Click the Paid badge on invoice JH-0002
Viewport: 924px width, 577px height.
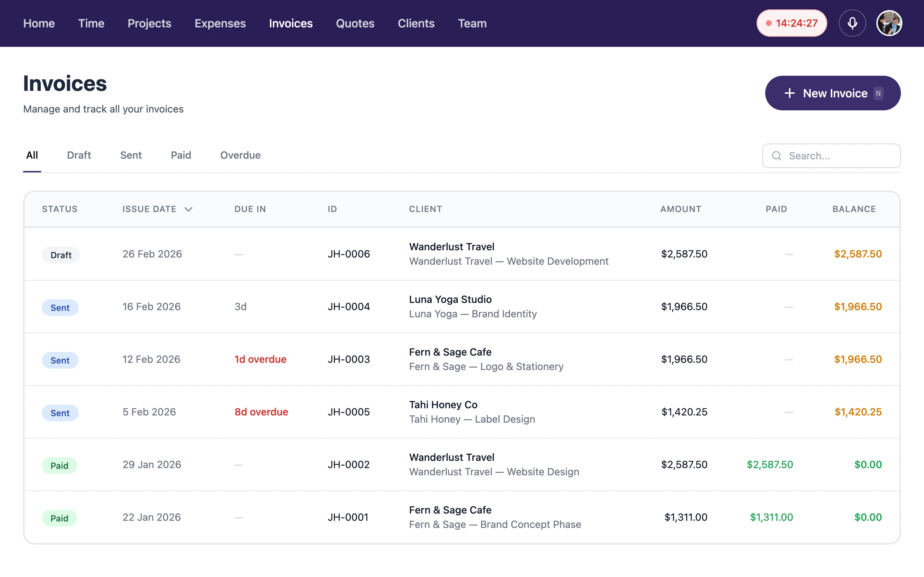(x=60, y=465)
